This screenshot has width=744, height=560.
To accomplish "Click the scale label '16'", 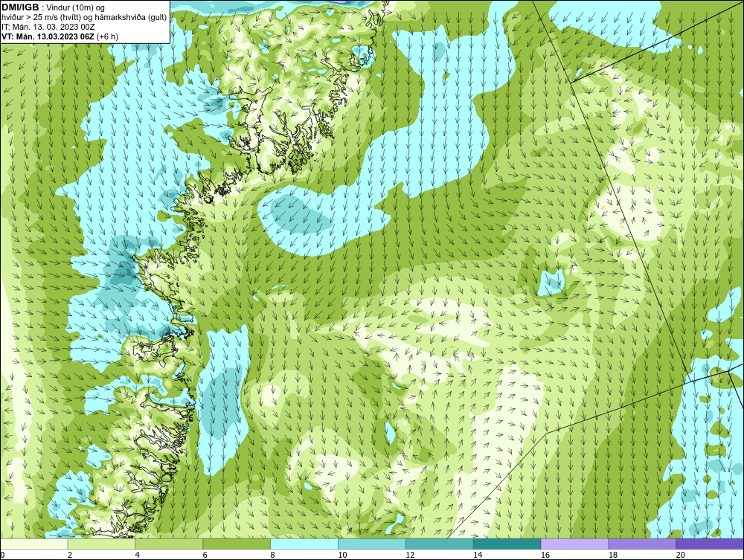I will [x=545, y=555].
